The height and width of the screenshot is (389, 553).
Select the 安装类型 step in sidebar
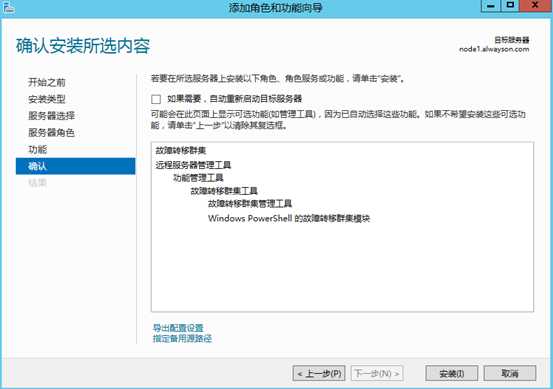coord(47,99)
